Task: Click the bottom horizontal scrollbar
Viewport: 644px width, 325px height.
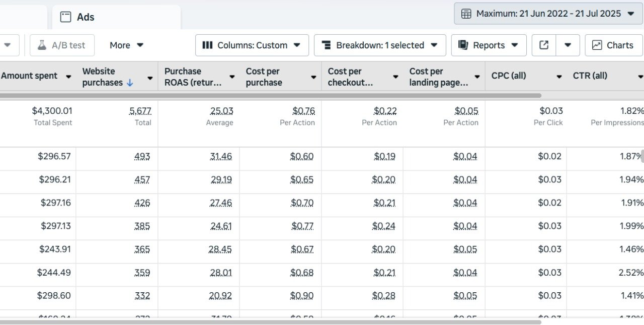Action: pos(271,321)
